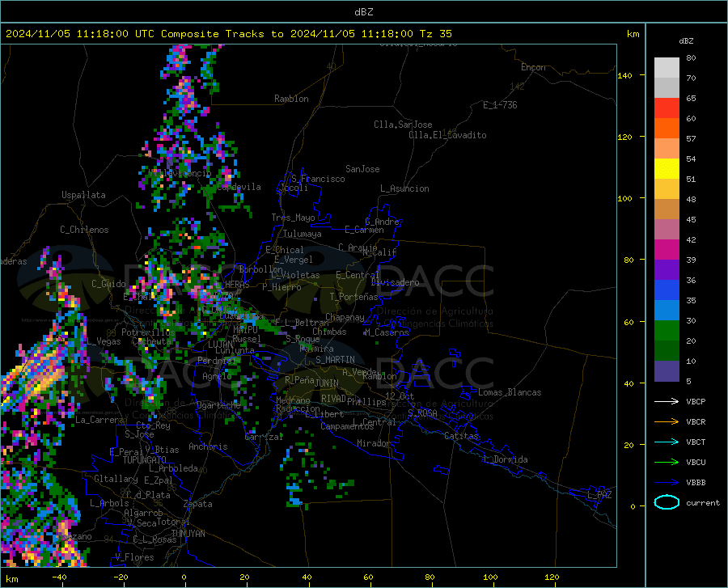Click the 'km' label at the bottom-left corner
Screen dimensions: 728x588
11,579
